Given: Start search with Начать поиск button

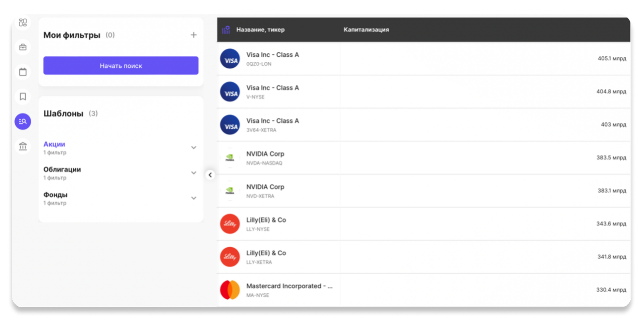Looking at the screenshot, I should coord(121,66).
